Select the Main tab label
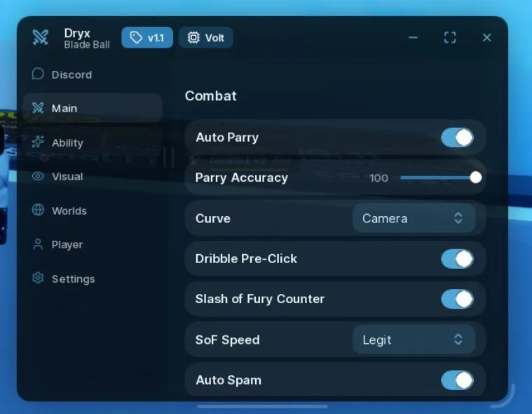 click(64, 108)
